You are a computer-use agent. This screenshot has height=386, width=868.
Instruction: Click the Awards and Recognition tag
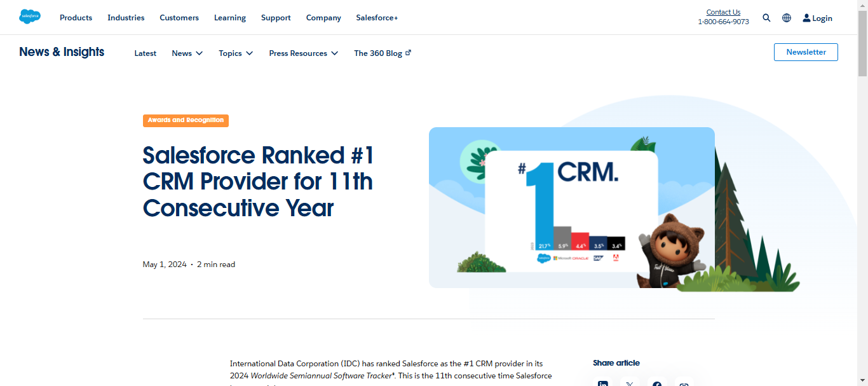click(x=186, y=120)
